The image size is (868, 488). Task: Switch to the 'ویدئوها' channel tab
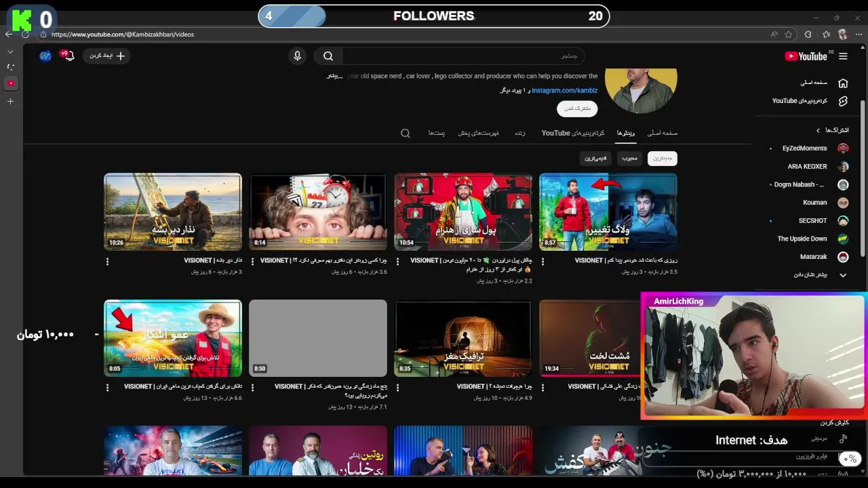click(625, 134)
